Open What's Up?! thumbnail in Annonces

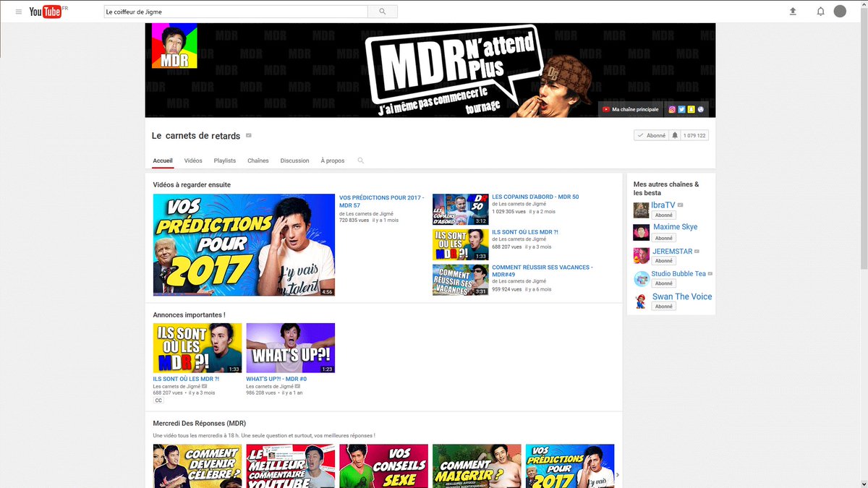click(290, 348)
